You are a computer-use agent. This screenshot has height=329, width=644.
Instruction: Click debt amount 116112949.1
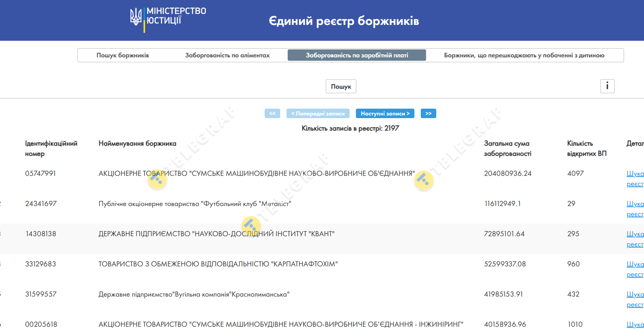(x=503, y=204)
